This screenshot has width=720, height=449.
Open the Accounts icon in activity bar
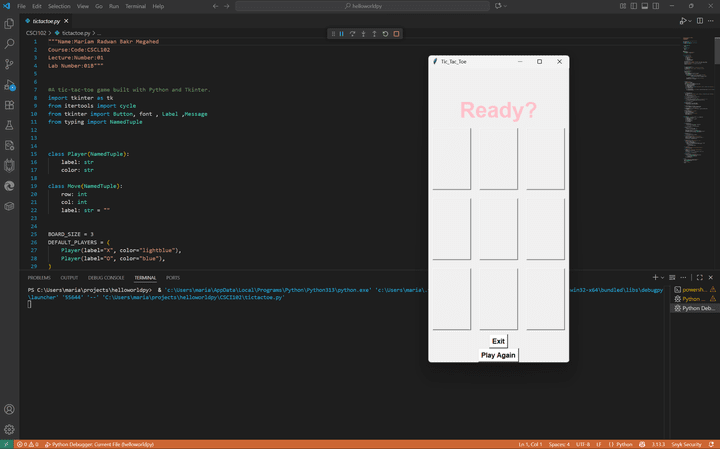[9, 409]
